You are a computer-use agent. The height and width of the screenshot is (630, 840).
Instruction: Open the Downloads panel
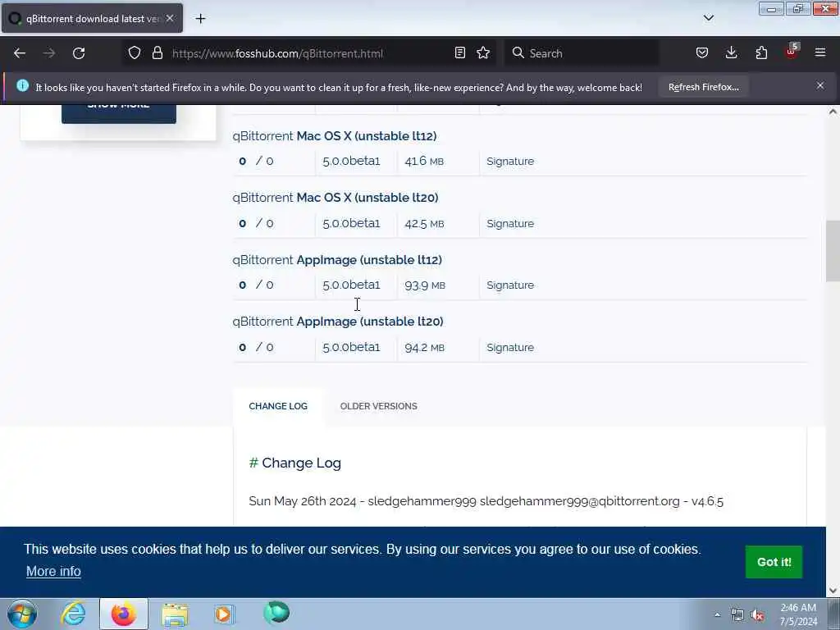(731, 52)
